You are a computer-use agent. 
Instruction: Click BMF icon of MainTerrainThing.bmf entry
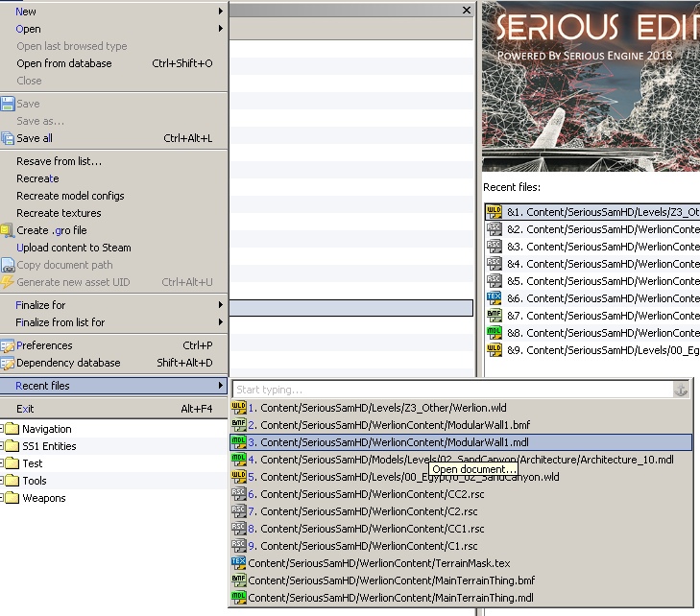pyautogui.click(x=239, y=580)
